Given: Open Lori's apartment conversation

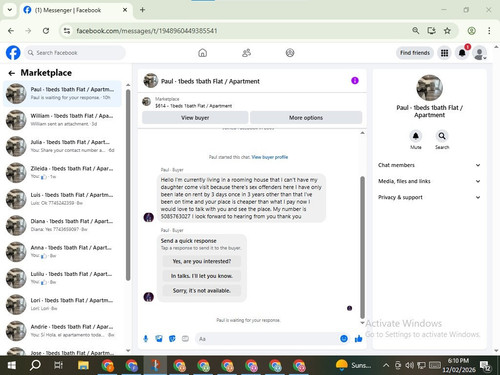Looking at the screenshot, I should (62, 304).
